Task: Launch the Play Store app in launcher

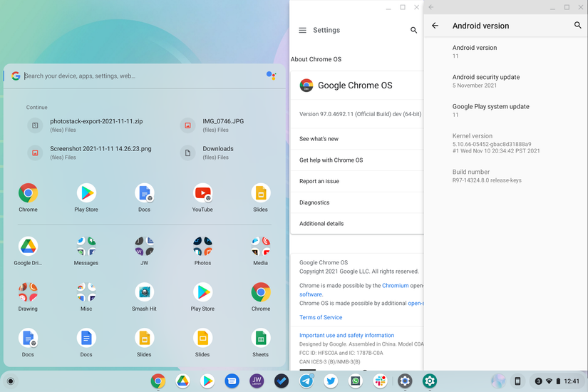Action: tap(86, 193)
